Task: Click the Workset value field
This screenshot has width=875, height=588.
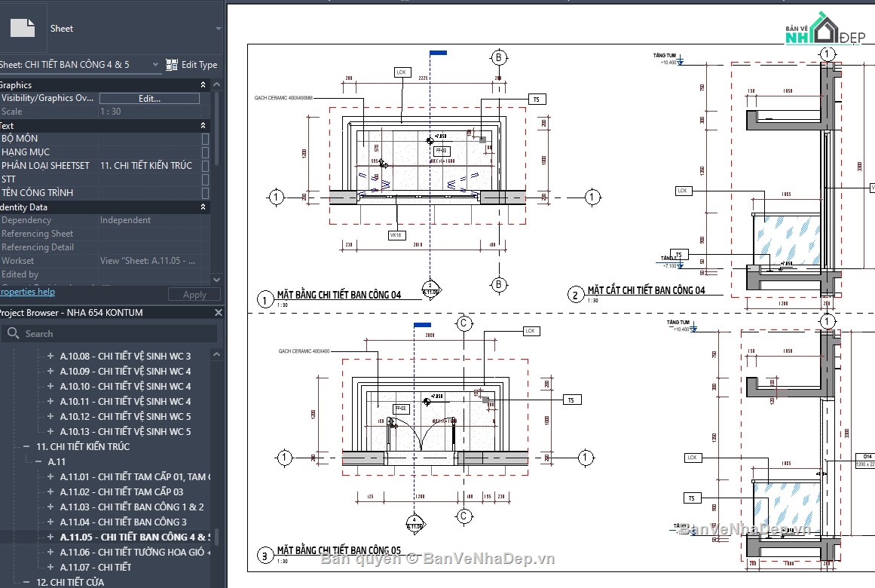Action: coord(149,261)
